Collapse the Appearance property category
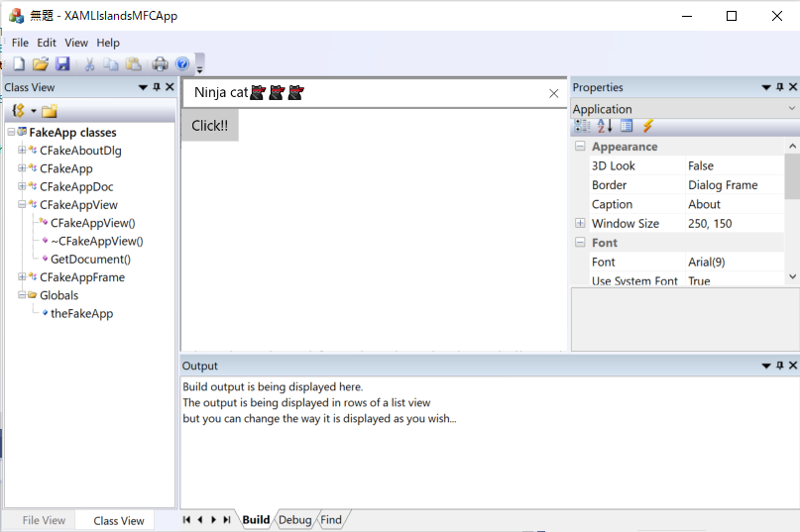800x532 pixels. 580,147
